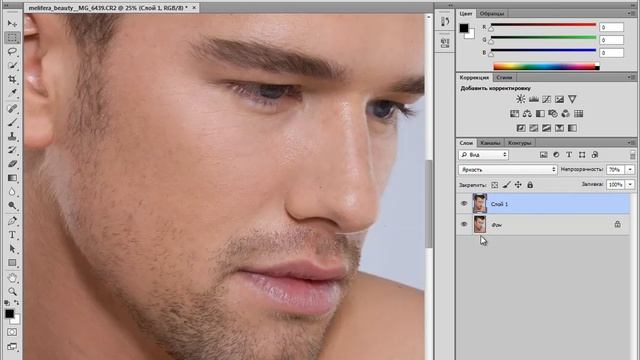640x360 pixels.
Task: Select the Move tool
Action: (12, 24)
